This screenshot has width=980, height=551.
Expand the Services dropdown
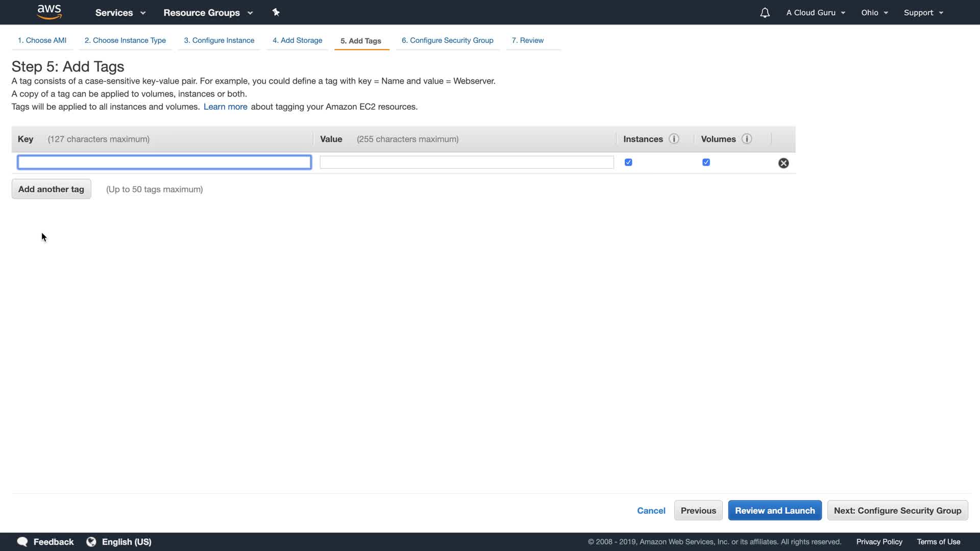tap(120, 13)
